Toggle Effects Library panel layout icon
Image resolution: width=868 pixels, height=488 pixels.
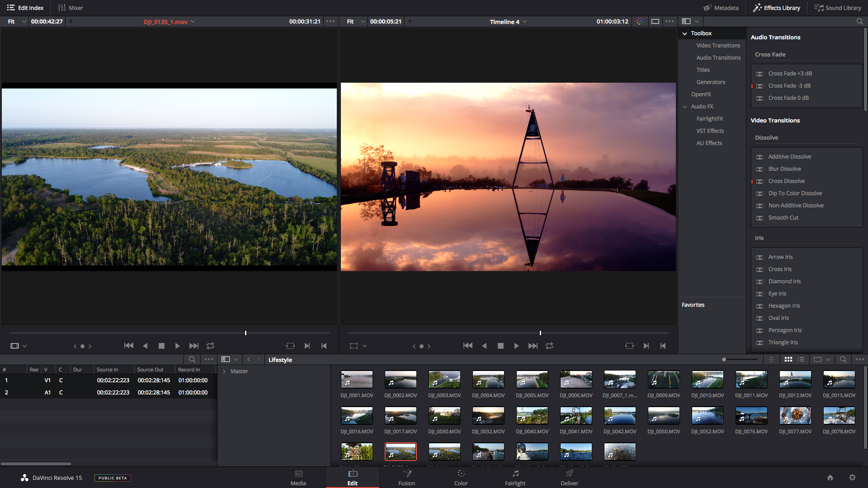(686, 21)
